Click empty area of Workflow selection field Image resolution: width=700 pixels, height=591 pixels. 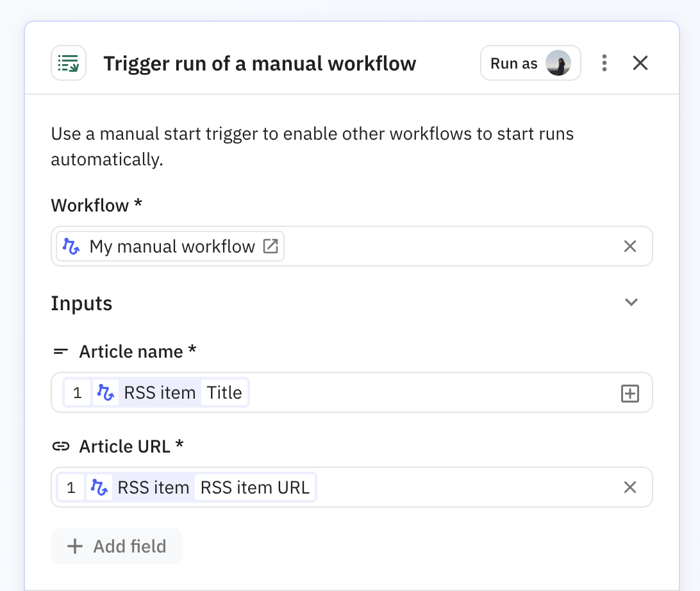(449, 247)
